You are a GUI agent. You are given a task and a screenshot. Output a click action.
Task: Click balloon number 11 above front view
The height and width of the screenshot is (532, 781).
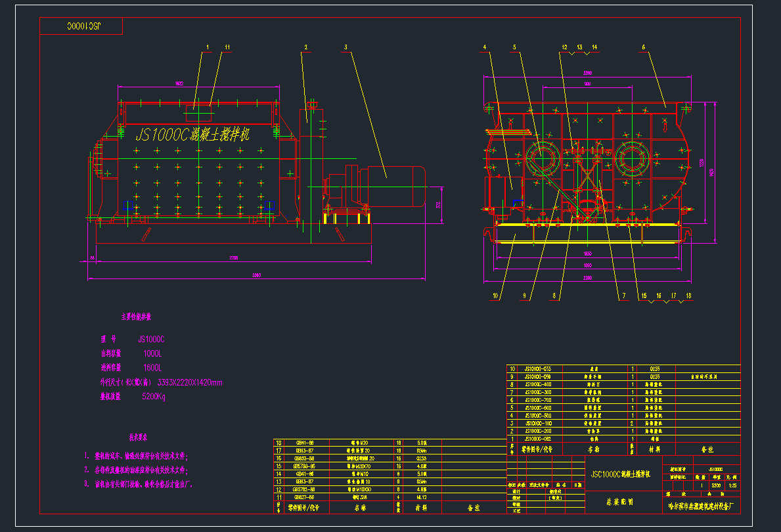tap(227, 47)
